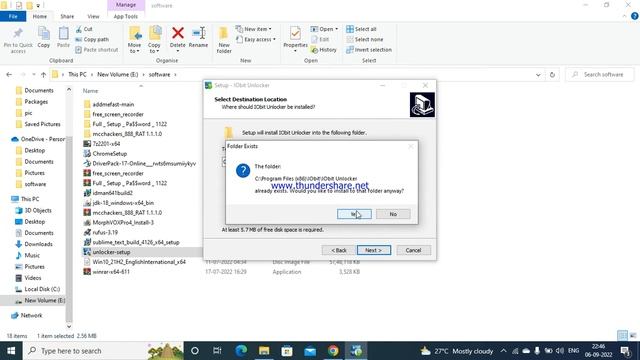Screen dimensions: 640x360
Task: Click This PC in address bar
Action: click(x=77, y=75)
